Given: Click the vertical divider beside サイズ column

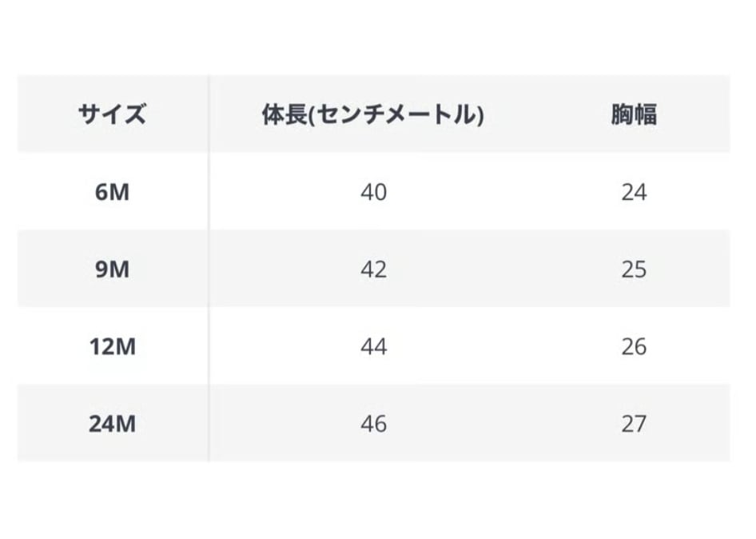Looking at the screenshot, I should pos(209,269).
